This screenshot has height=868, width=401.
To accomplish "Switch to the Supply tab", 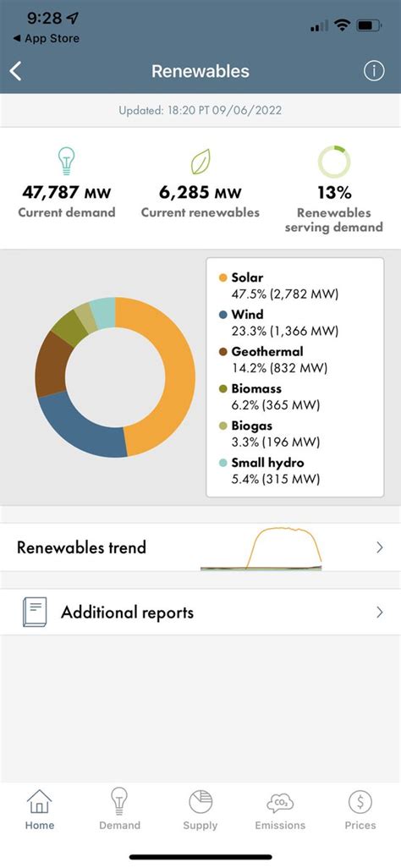I will pyautogui.click(x=200, y=809).
